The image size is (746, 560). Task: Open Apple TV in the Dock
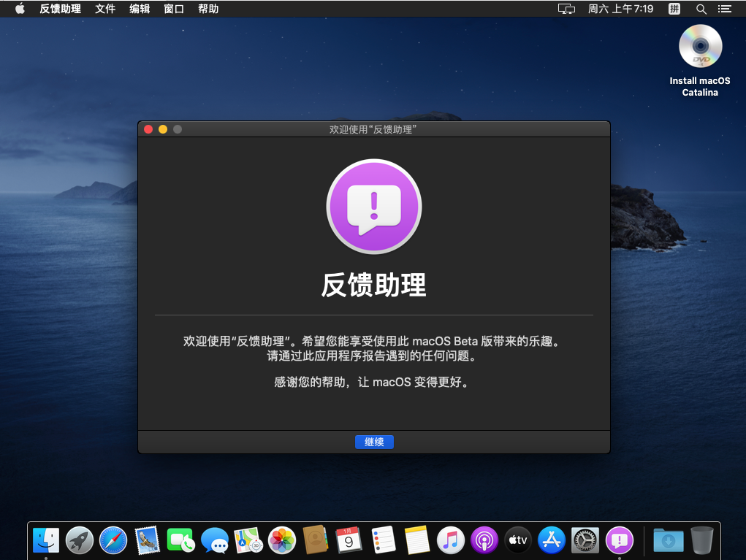[518, 540]
